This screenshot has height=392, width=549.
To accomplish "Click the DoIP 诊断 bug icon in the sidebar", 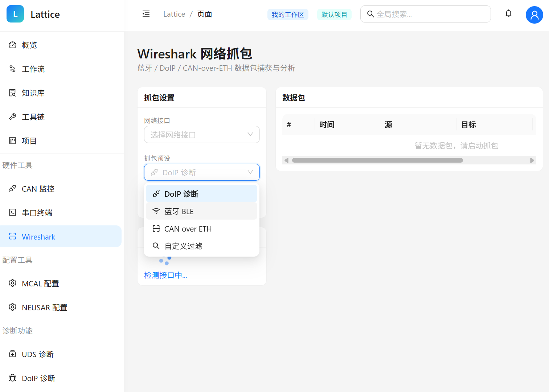I will click(13, 378).
